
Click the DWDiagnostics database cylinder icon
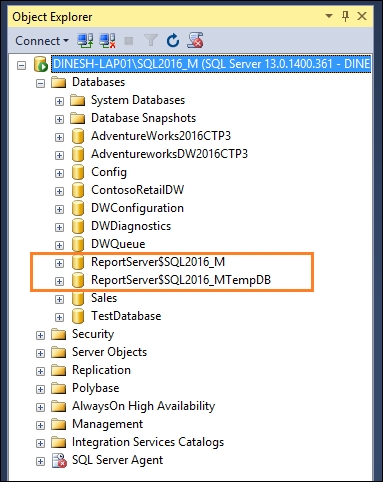[78, 226]
